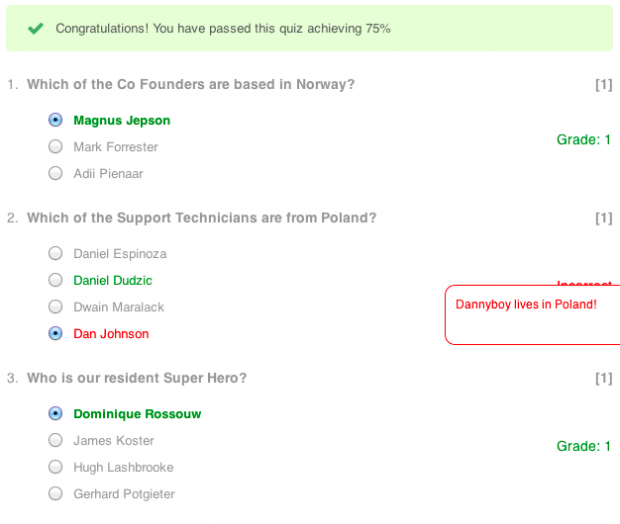Click the quiz passed congratulations message

coord(223,28)
